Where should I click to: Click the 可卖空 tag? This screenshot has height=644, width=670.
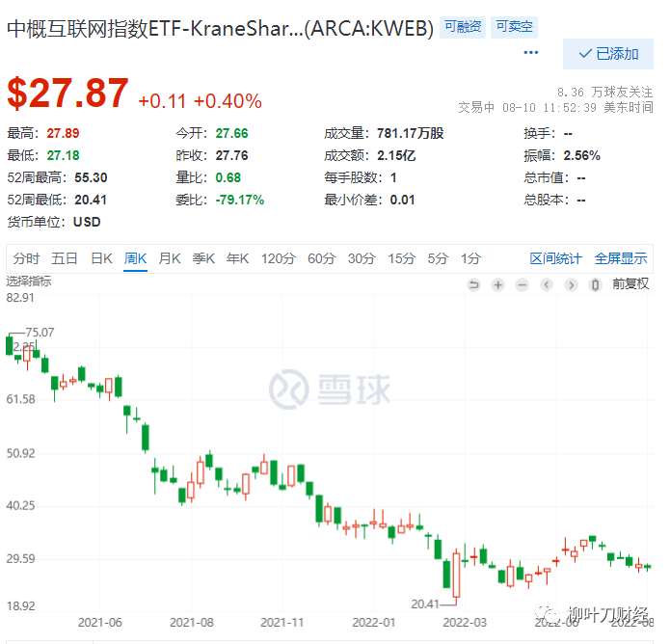(x=514, y=27)
